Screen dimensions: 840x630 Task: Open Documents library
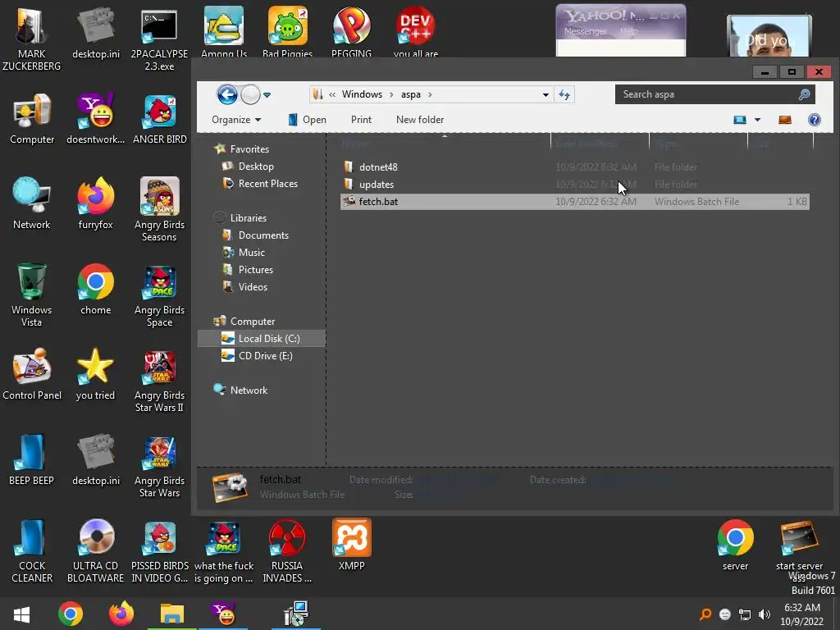click(263, 235)
